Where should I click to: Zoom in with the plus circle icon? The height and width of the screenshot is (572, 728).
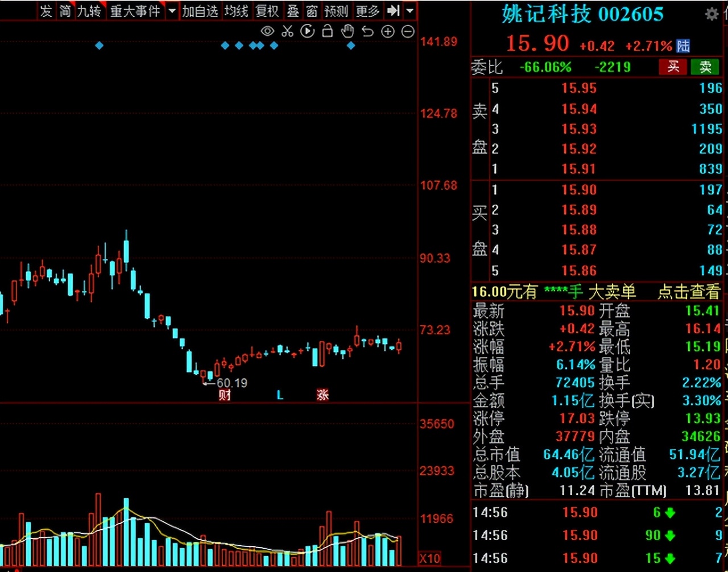(x=388, y=32)
